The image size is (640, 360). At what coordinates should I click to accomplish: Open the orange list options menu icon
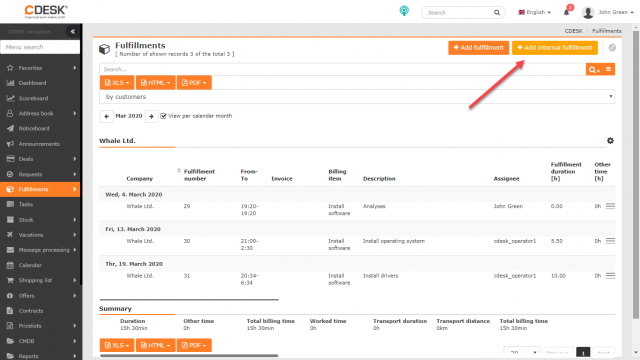click(x=608, y=69)
